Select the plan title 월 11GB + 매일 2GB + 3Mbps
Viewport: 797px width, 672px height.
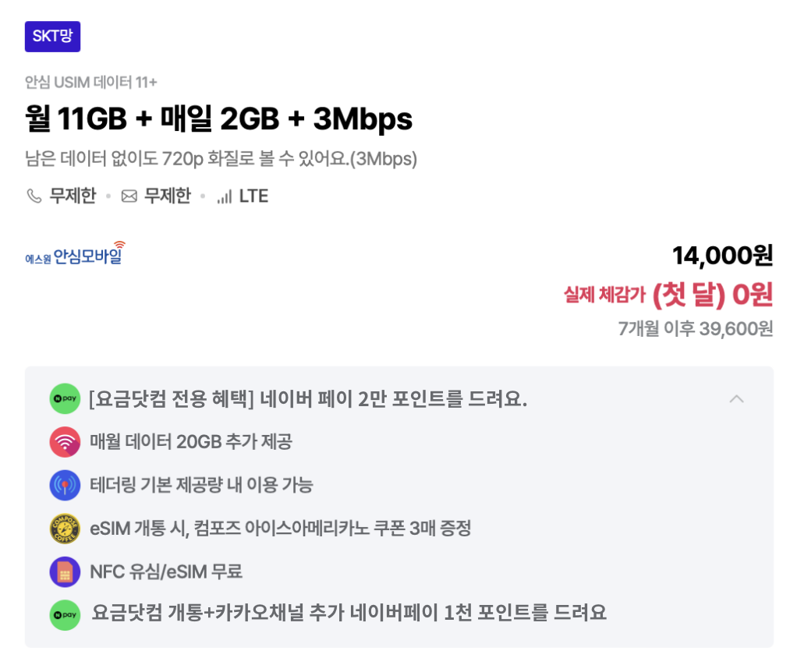pyautogui.click(x=217, y=120)
